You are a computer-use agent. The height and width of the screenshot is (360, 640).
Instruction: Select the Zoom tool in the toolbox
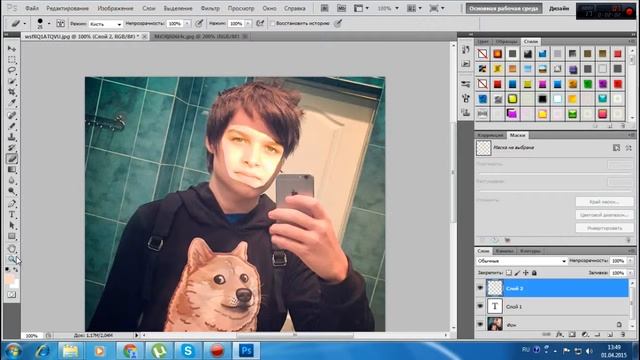pos(12,259)
